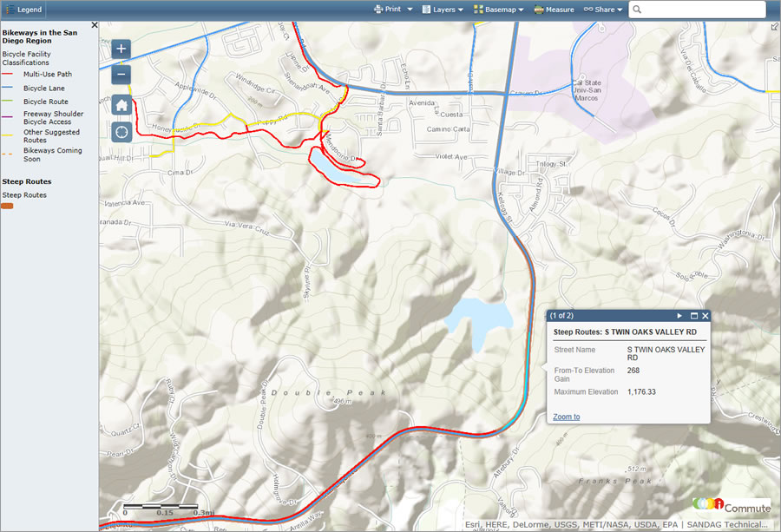Maximize the Steep Routes popup window
The image size is (781, 532).
(x=694, y=316)
